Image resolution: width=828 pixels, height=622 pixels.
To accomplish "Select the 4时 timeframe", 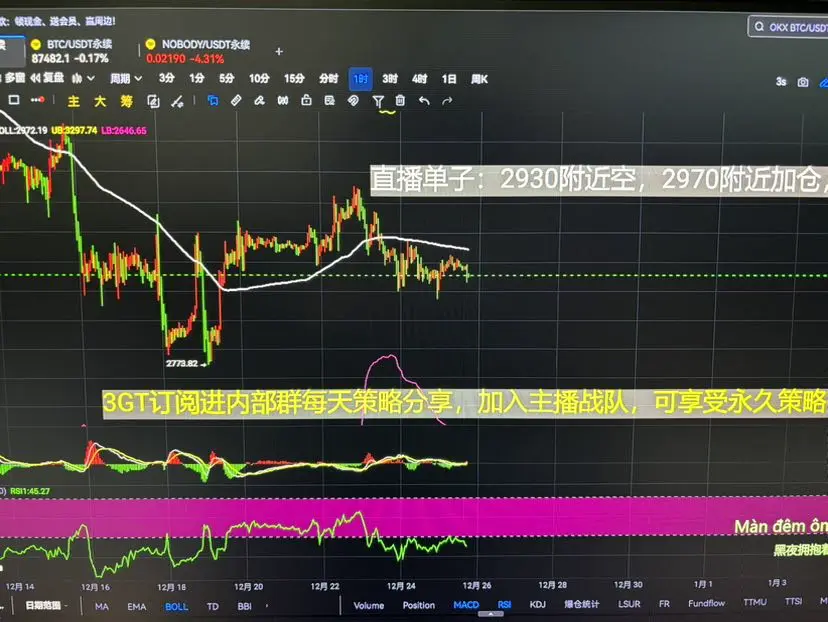I will coord(420,79).
